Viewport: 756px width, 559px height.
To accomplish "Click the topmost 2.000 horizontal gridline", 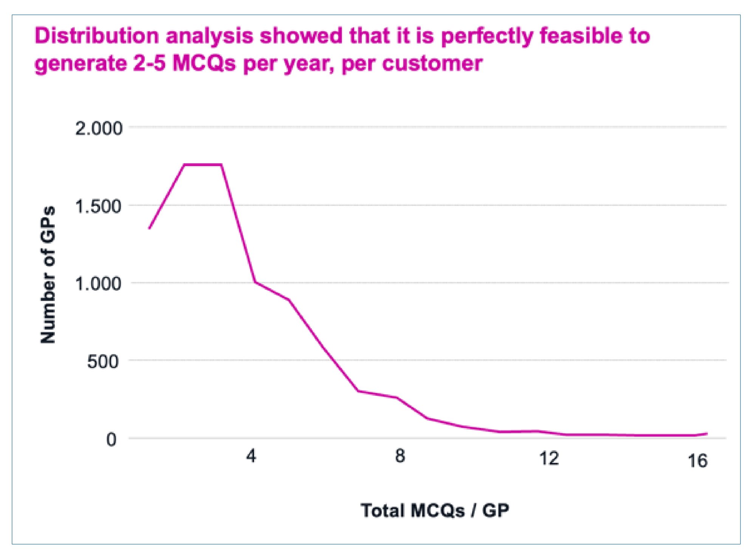I will coord(427,127).
